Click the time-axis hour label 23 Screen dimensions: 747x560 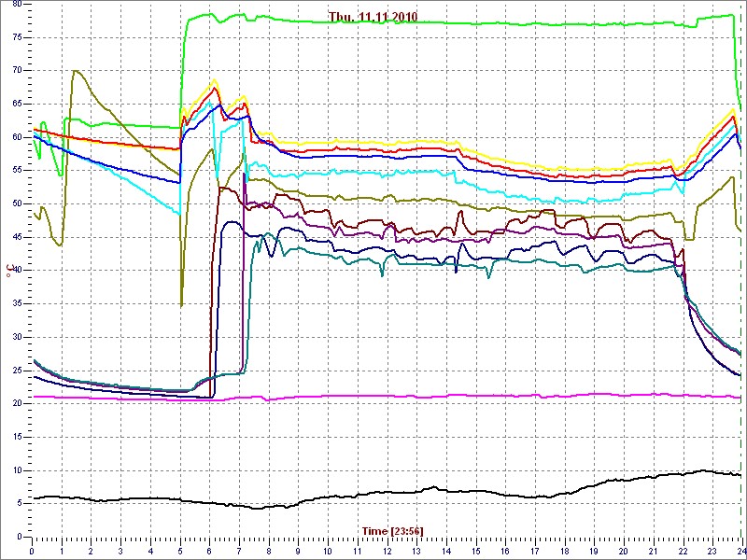(x=713, y=552)
